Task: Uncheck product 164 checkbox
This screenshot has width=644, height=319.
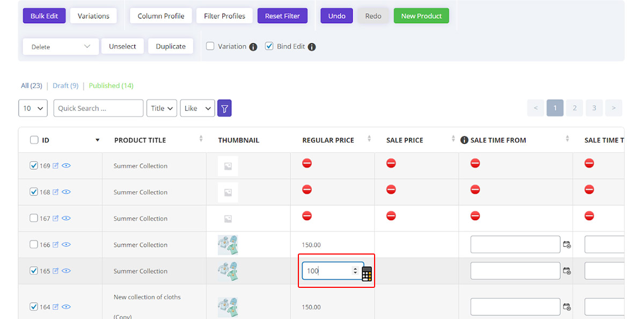Action: (34, 307)
